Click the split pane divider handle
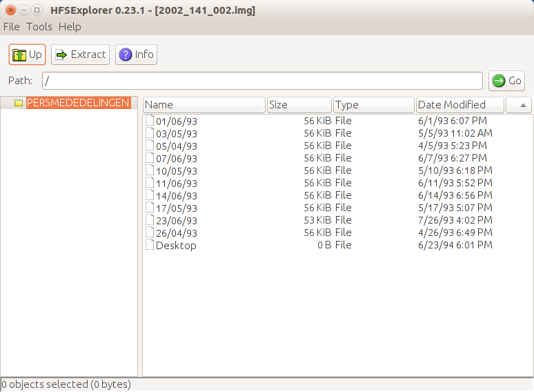 pos(140,236)
